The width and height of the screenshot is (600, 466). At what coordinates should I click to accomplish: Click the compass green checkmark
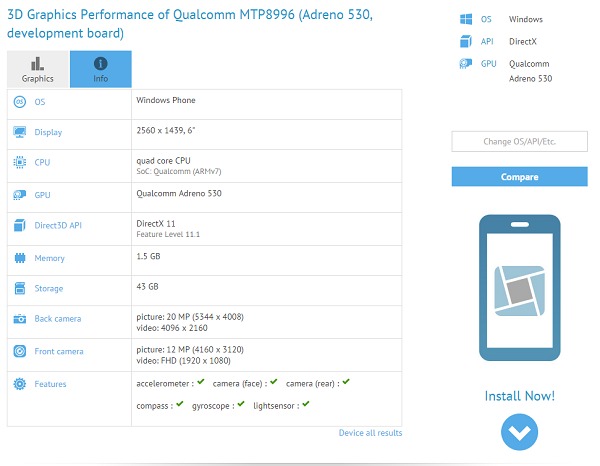pos(180,404)
